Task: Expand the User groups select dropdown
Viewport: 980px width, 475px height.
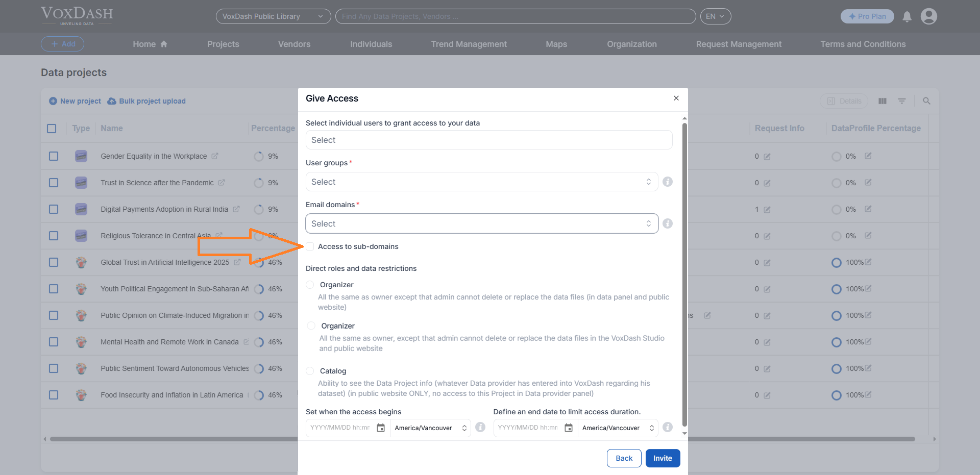Action: tap(482, 182)
